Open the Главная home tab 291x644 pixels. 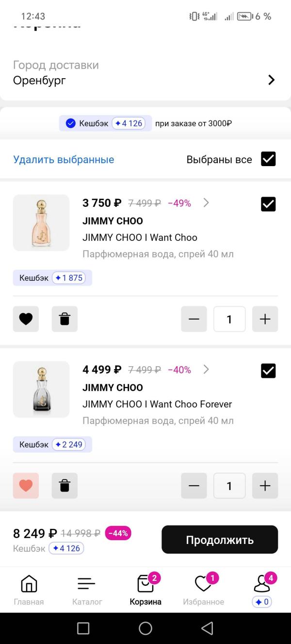(29, 590)
